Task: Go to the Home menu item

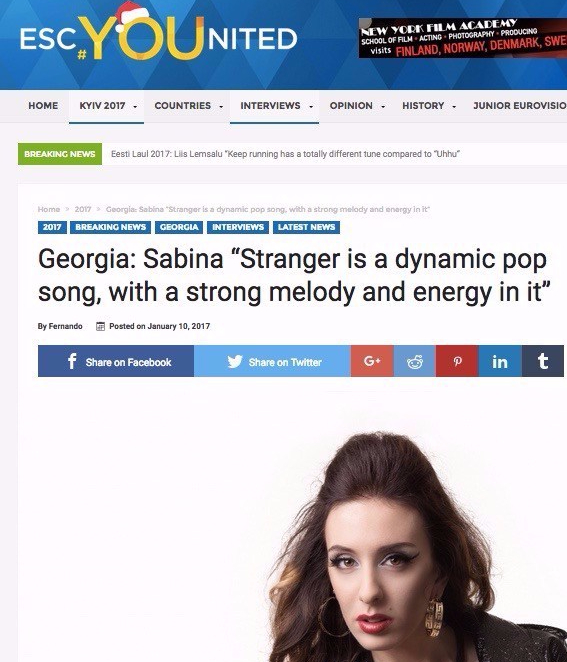Action: tap(43, 106)
